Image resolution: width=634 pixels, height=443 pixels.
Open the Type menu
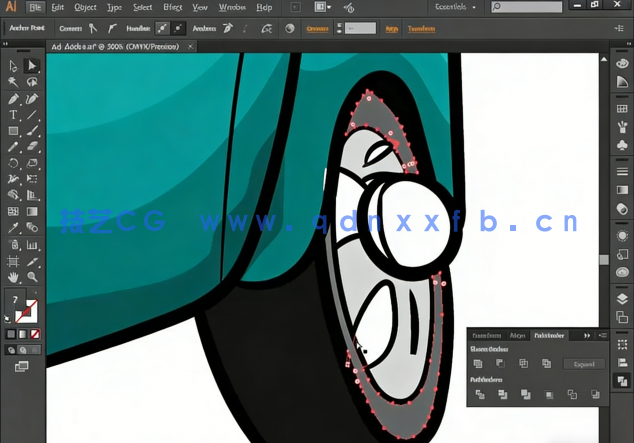tap(114, 7)
